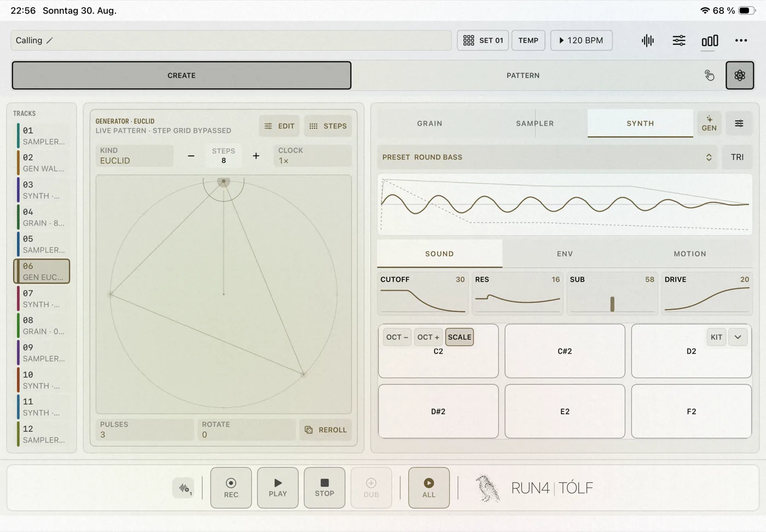Open the three-dots more options menu
The width and height of the screenshot is (766, 532).
tap(741, 40)
